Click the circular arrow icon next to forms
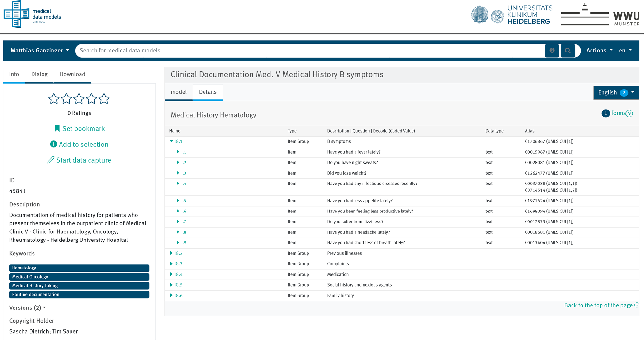This screenshot has height=340, width=644. point(630,113)
